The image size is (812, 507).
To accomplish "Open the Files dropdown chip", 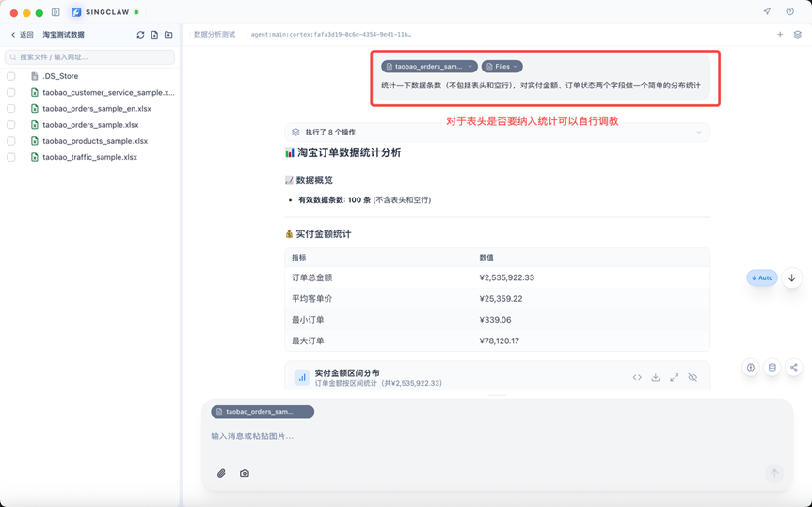I will [x=502, y=67].
